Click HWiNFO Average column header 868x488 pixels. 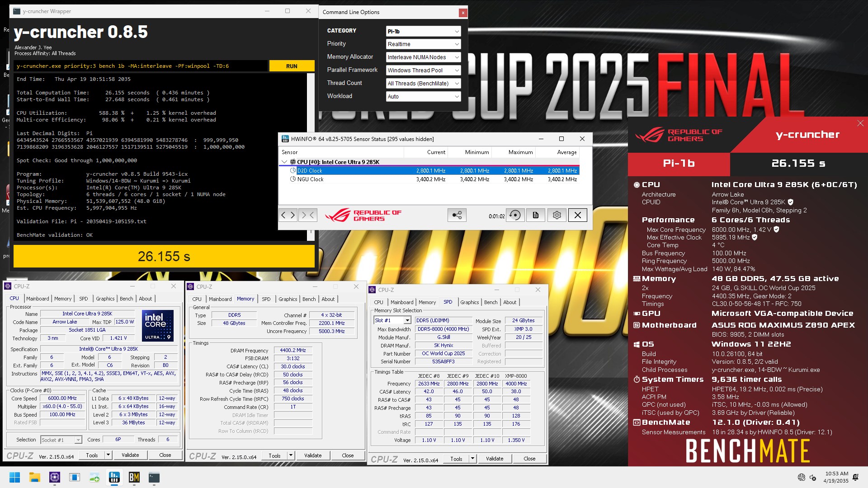(x=557, y=152)
